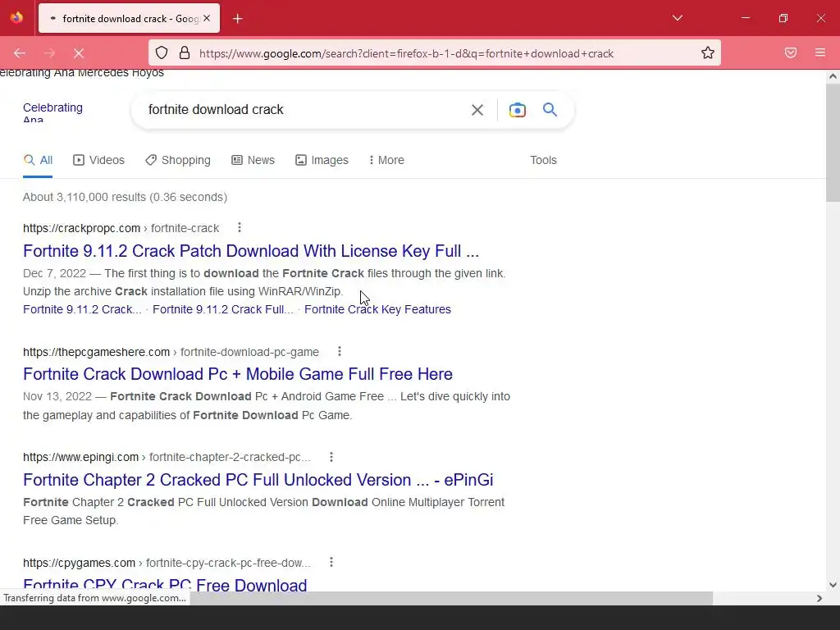Screen dimensions: 840x630
Task: Open Firefox application hamburger menu
Action: tap(820, 52)
